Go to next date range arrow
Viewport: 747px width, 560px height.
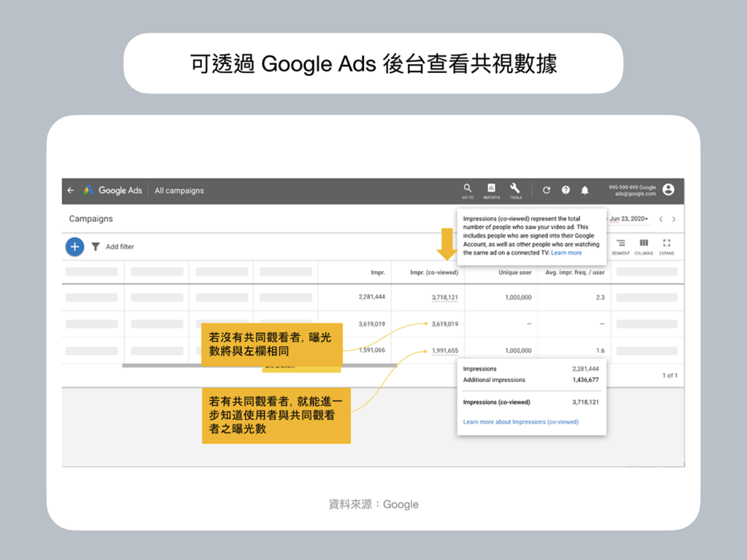coord(673,219)
